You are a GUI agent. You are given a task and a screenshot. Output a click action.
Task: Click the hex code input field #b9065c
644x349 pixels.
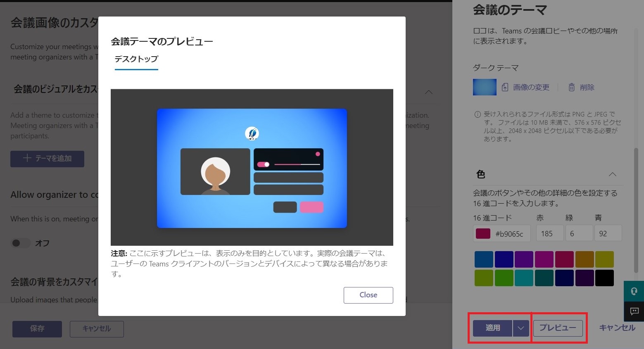click(501, 233)
